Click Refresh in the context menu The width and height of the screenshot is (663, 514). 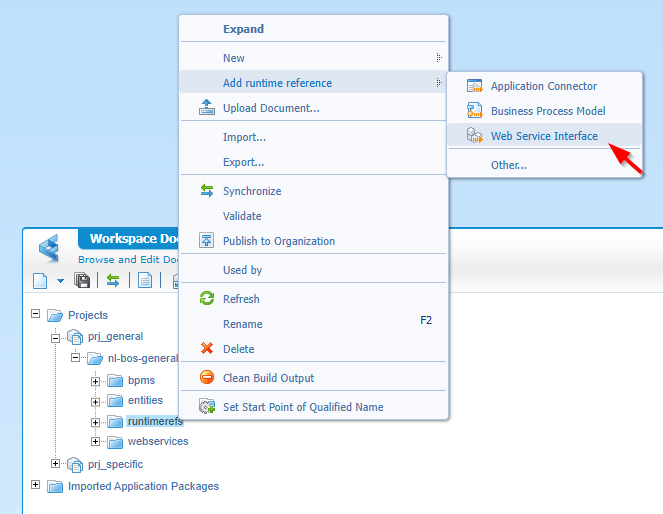(x=241, y=299)
